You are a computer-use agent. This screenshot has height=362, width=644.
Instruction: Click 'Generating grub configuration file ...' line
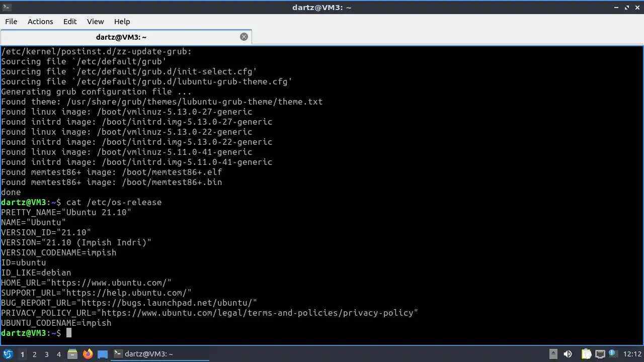click(96, 92)
